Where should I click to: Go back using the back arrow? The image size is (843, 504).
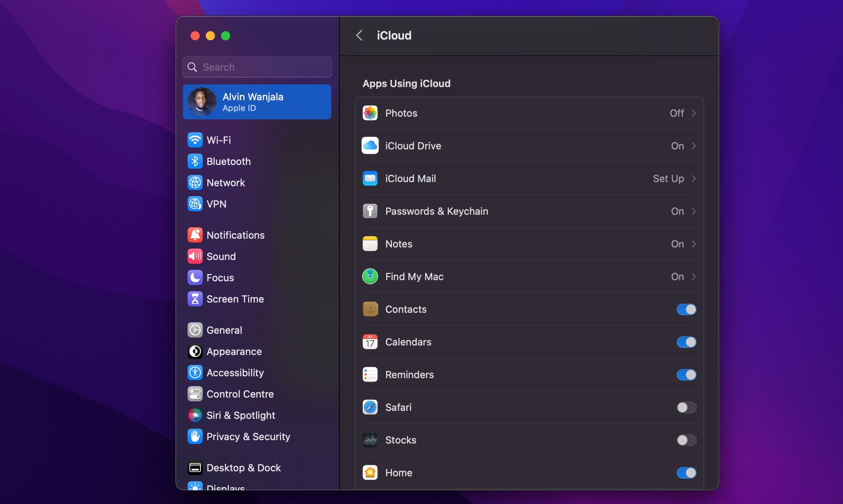[360, 35]
